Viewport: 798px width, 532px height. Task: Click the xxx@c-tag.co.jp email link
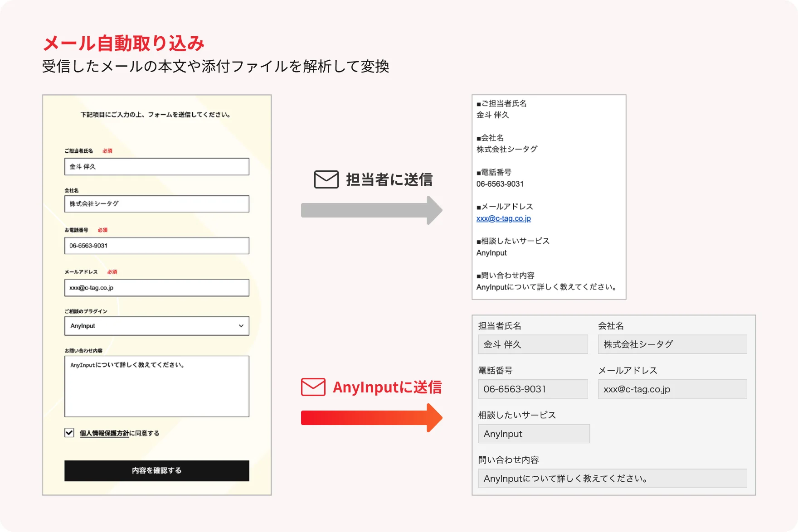click(x=503, y=218)
